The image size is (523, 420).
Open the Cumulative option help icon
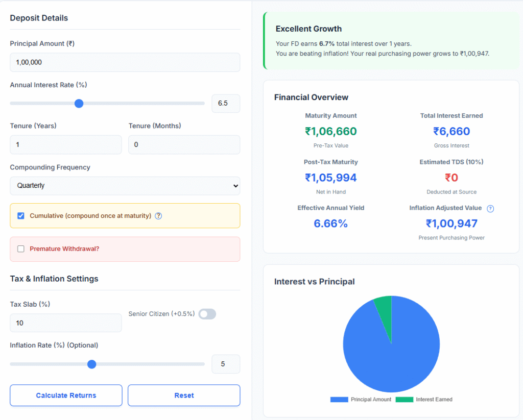tap(158, 216)
